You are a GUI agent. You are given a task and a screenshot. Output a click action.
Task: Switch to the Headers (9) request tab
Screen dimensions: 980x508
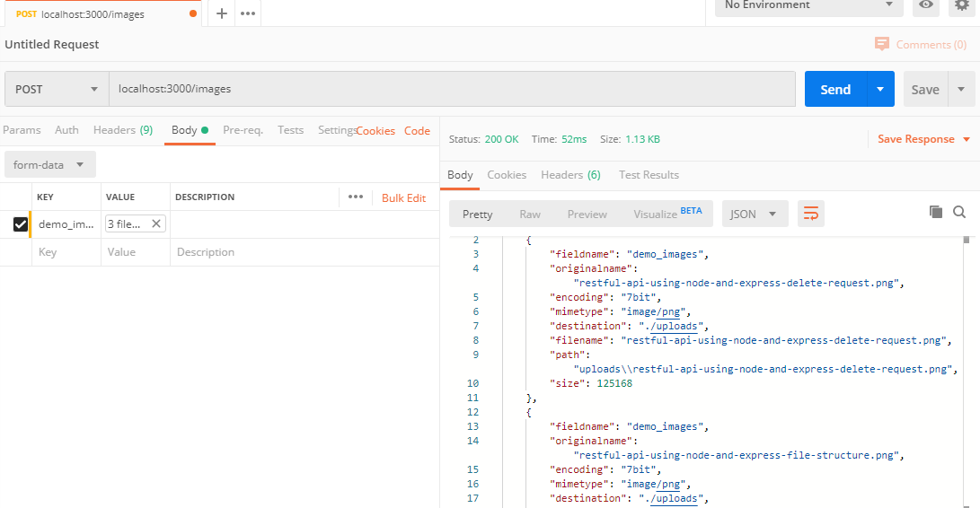point(122,130)
